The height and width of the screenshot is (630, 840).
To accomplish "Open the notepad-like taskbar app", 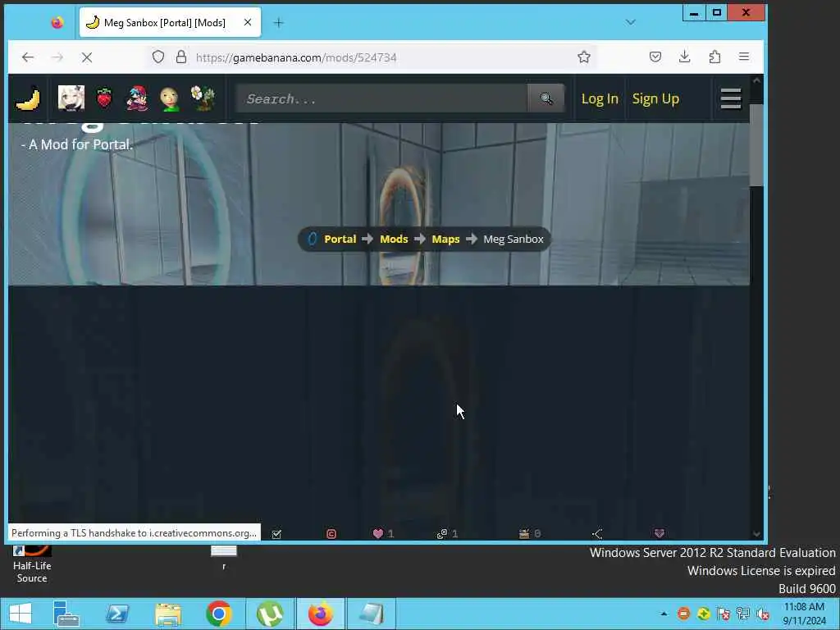I will tap(372, 614).
